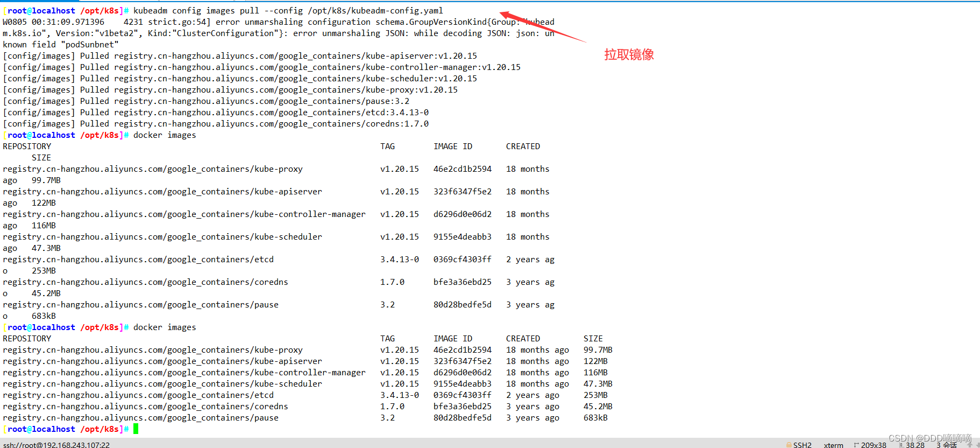This screenshot has width=980, height=448.
Task: Click the wrapped 253MB size in first table
Action: pyautogui.click(x=44, y=270)
